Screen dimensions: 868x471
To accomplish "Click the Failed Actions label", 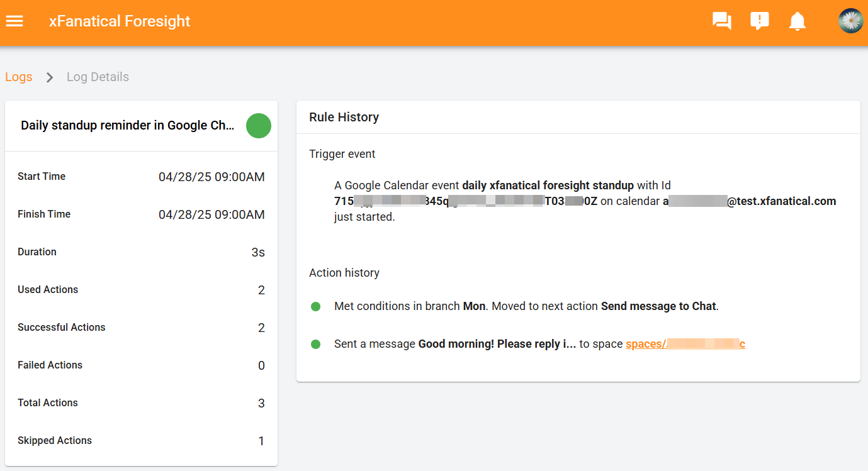I will coord(50,365).
